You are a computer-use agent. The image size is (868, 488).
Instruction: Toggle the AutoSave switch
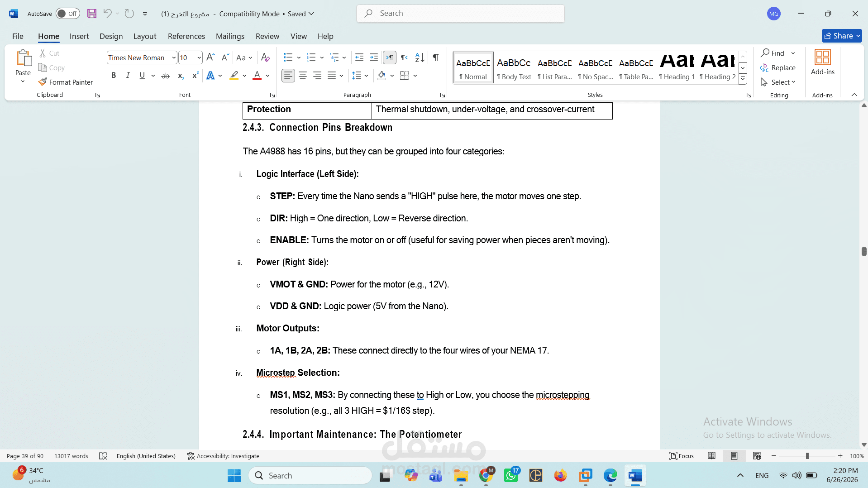[68, 14]
